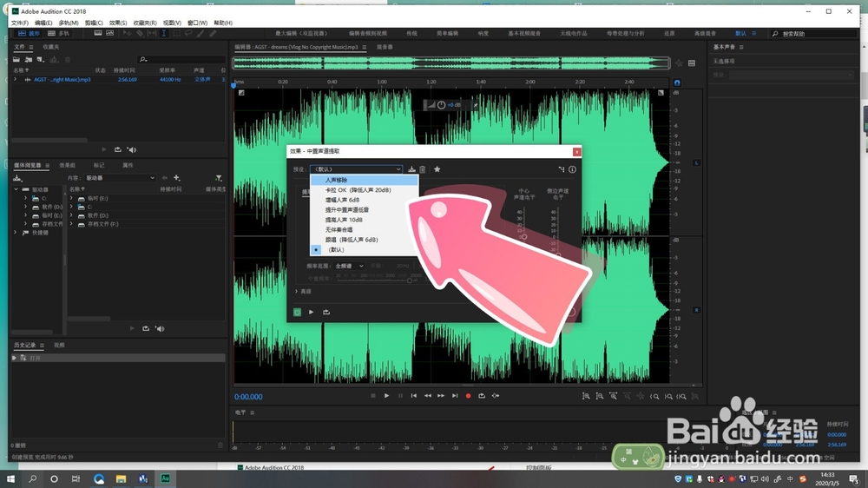Click the filter icon in media browser
Image resolution: width=868 pixels, height=488 pixels.
(x=219, y=178)
